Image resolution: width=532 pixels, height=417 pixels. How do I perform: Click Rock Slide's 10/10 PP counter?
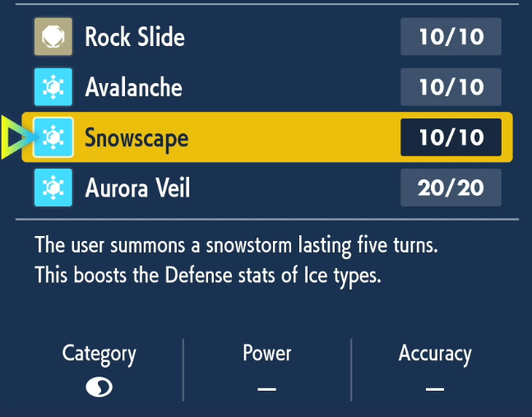tap(451, 37)
